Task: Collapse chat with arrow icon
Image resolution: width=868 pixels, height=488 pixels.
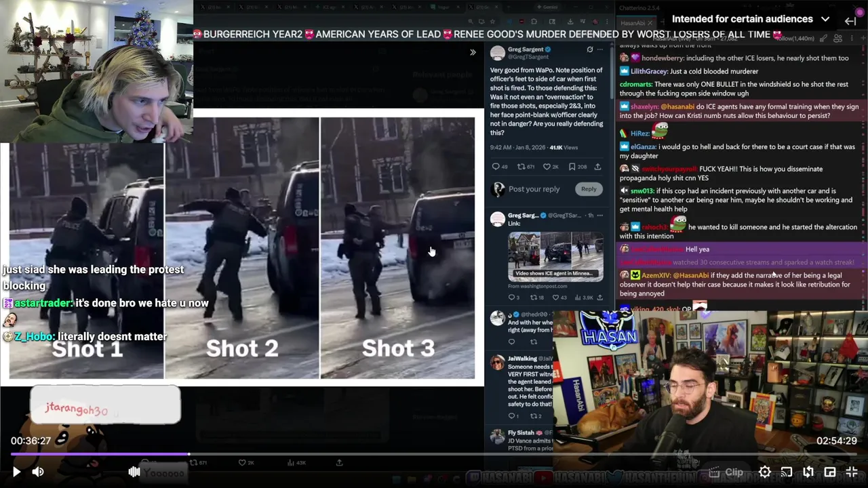Action: click(850, 21)
